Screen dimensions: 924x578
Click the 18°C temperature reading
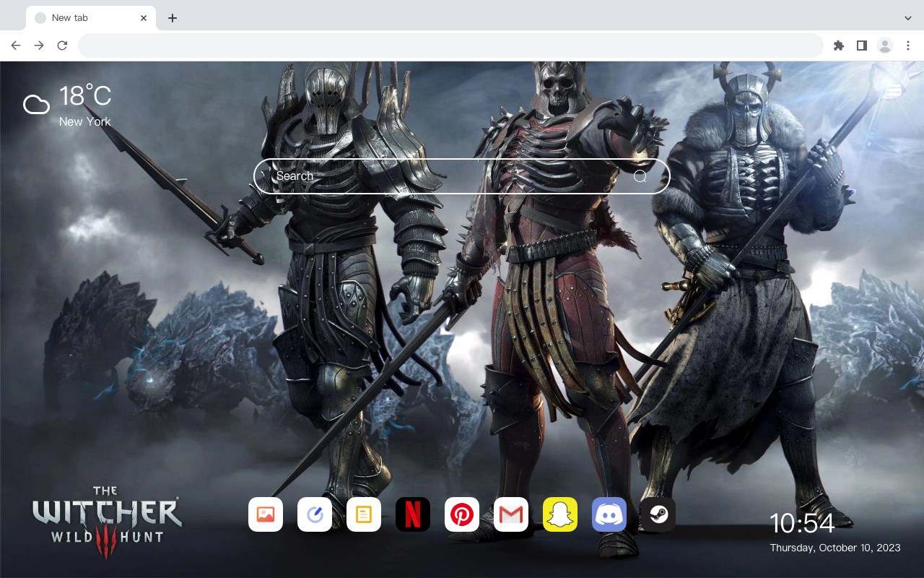85,96
